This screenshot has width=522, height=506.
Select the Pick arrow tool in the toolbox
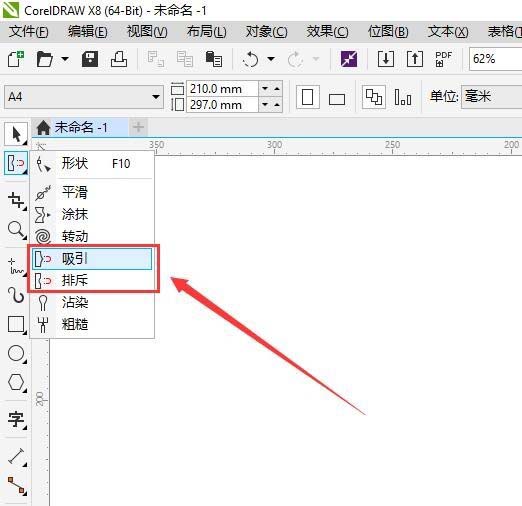[x=16, y=134]
